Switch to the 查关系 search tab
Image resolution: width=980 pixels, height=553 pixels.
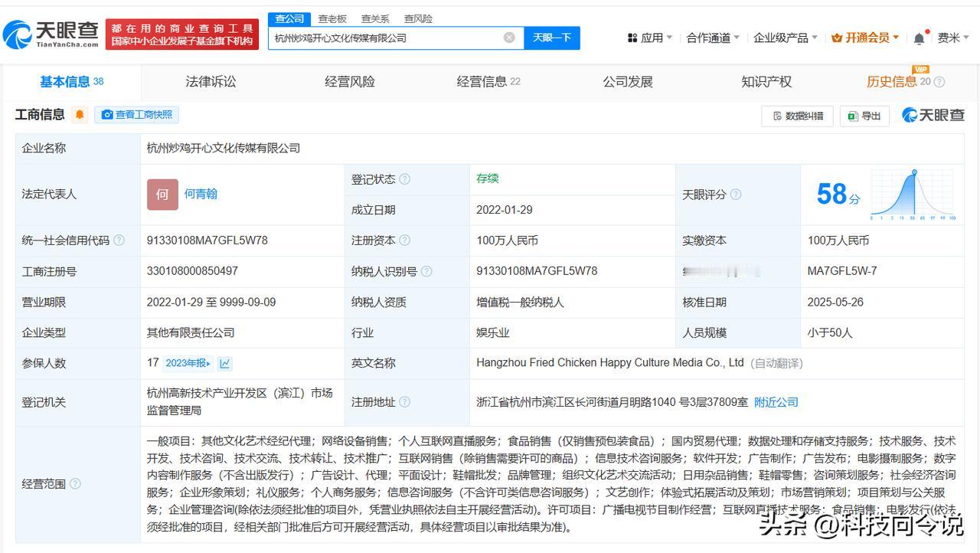[375, 19]
